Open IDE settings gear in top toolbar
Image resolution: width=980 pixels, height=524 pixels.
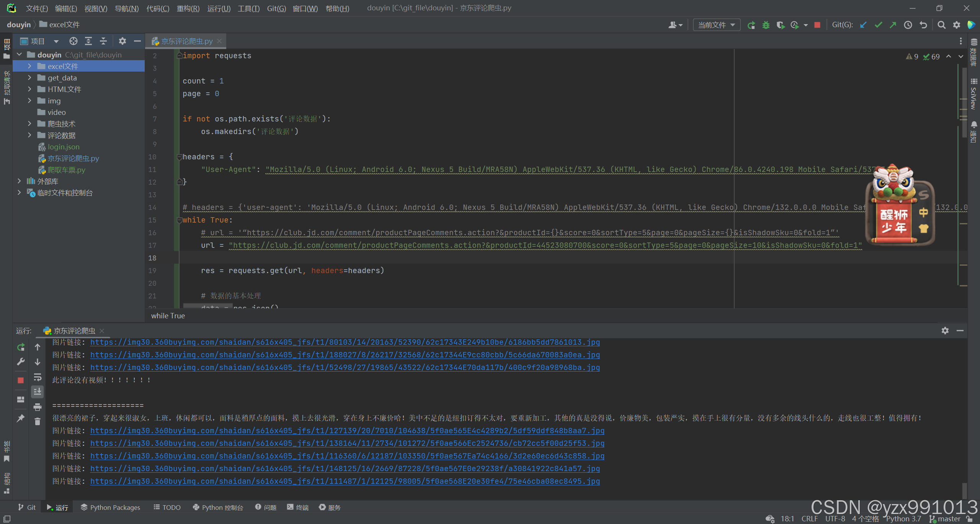(x=956, y=25)
